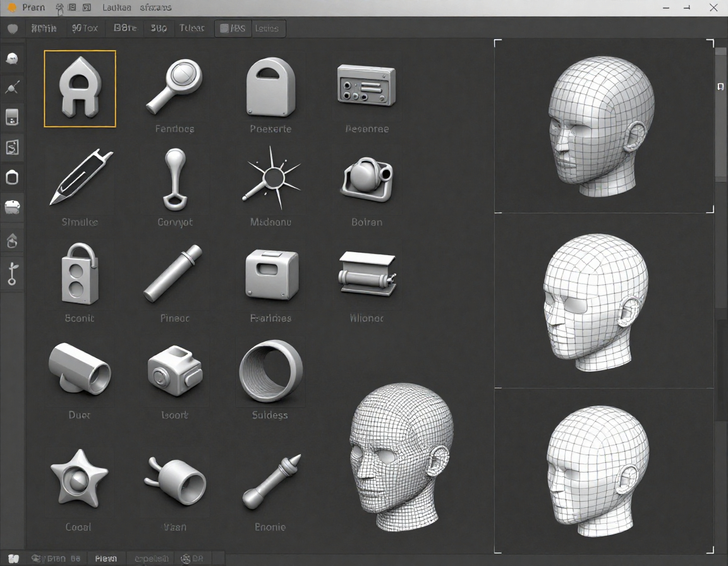Click the heart icon in the top toolbar

click(x=12, y=28)
